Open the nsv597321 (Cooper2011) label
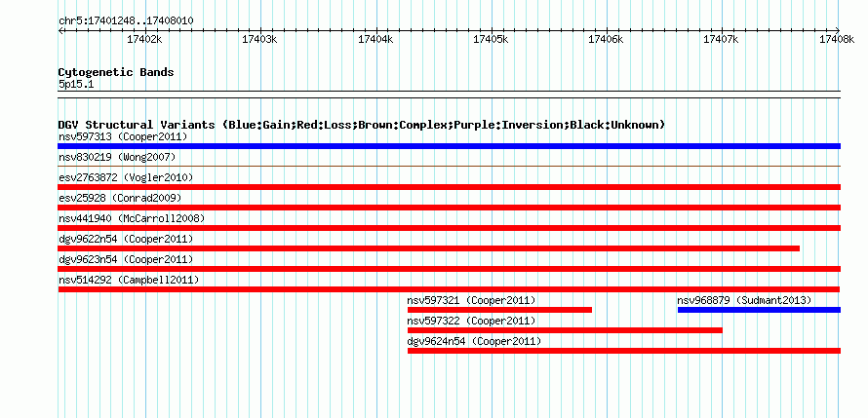868x418 pixels. click(x=472, y=300)
